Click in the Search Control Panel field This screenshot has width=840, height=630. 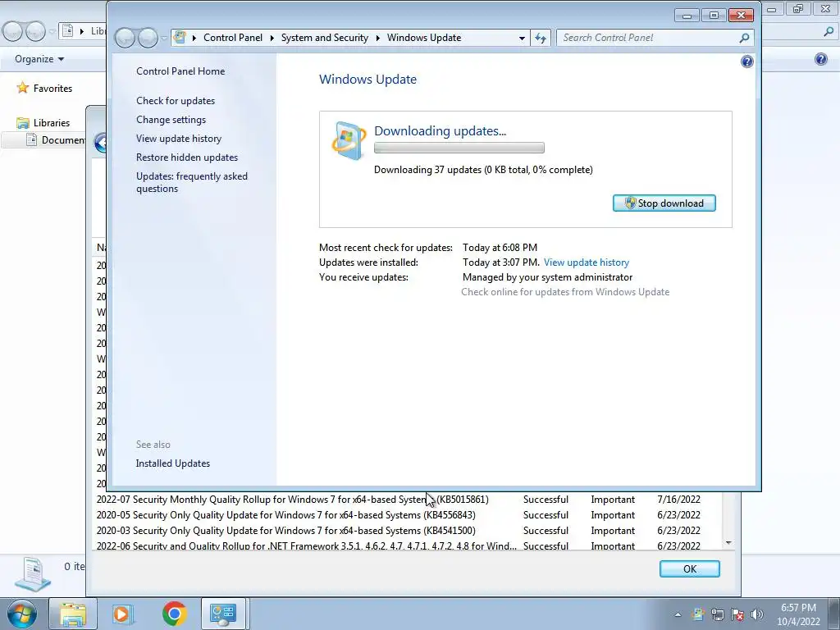[x=647, y=38]
